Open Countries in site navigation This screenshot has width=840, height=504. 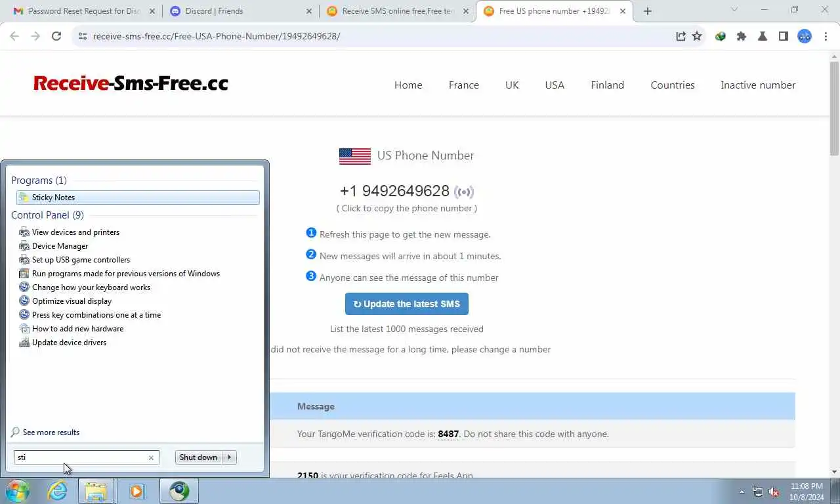[x=673, y=85]
